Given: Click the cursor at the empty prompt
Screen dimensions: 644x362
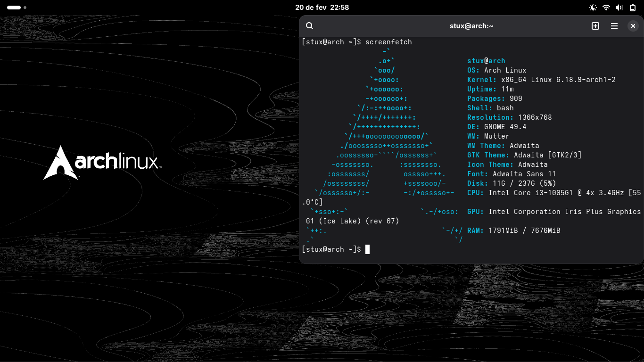Looking at the screenshot, I should (367, 249).
